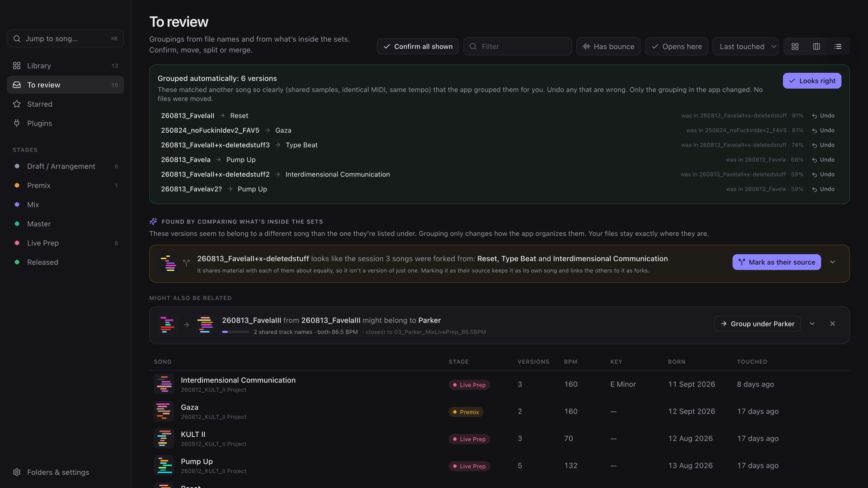
Task: Filter by Mix stage
Action: point(65,205)
